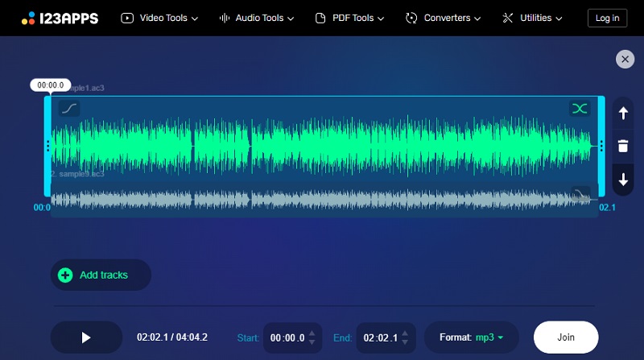644x360 pixels.
Task: Move the selected track up
Action: point(623,113)
